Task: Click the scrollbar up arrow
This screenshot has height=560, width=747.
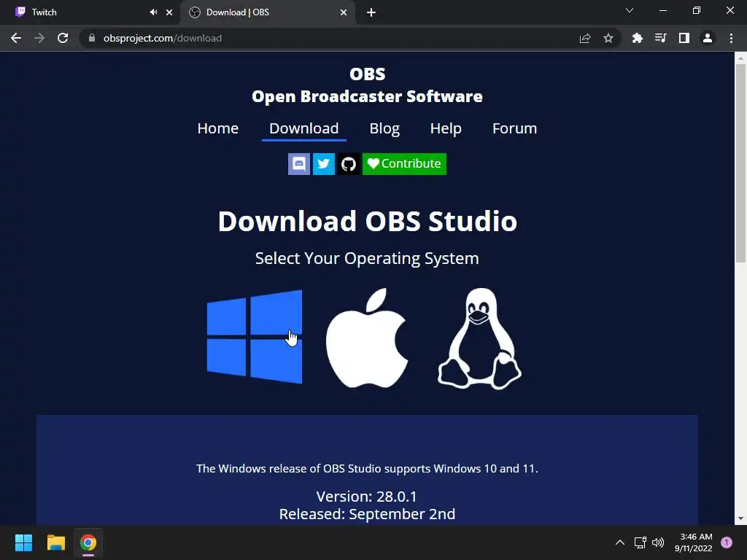Action: click(x=740, y=58)
